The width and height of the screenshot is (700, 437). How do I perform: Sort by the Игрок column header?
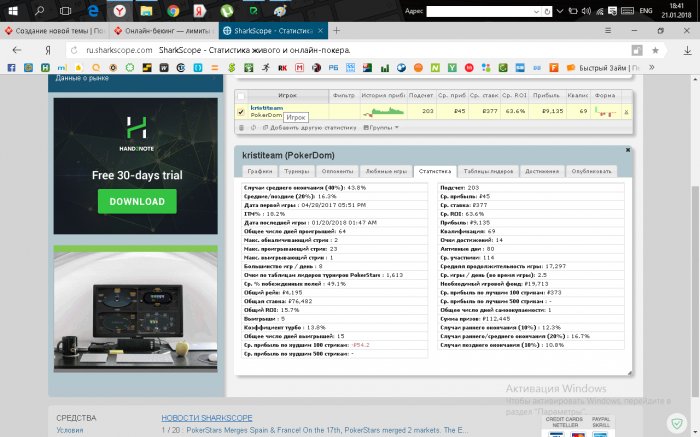point(288,96)
